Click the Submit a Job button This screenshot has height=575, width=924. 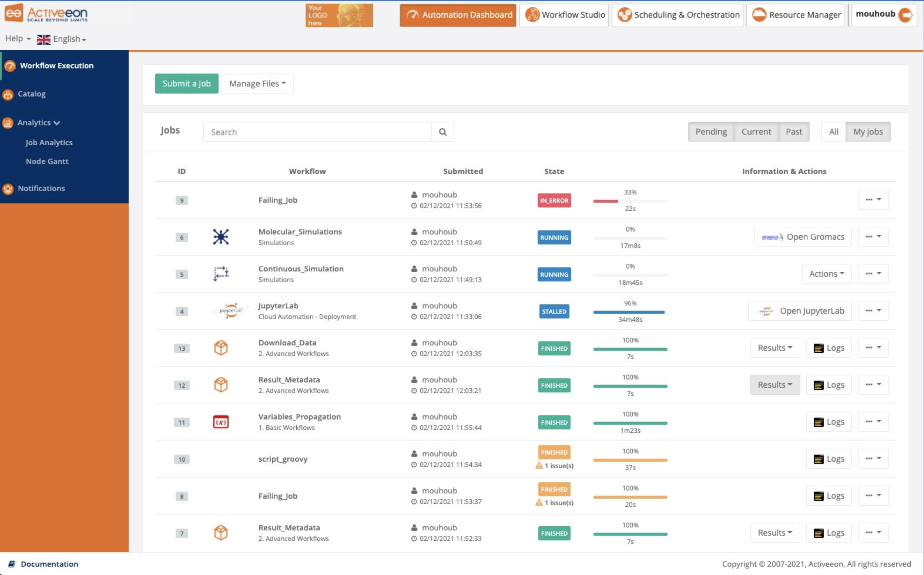[x=186, y=83]
